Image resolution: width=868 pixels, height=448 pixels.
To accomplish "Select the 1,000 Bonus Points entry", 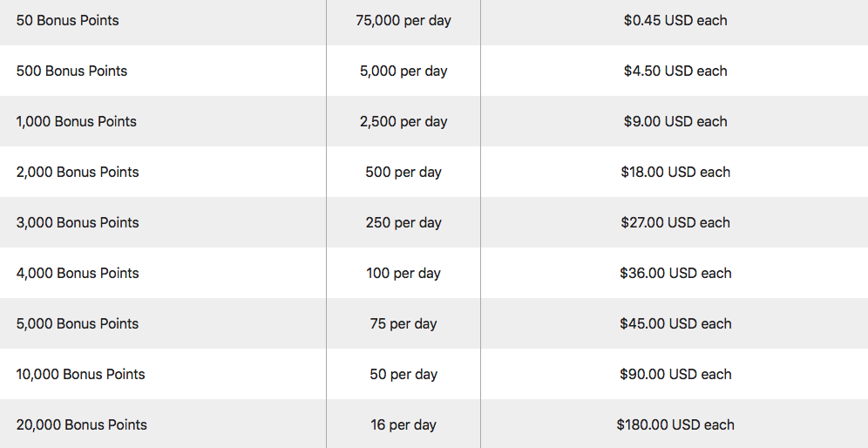I will tap(77, 121).
